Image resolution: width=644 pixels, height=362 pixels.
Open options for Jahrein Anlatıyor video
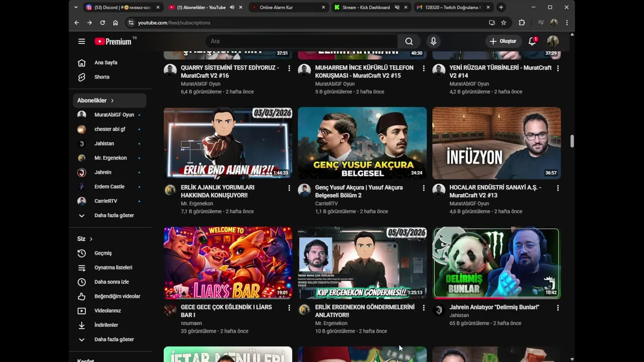click(x=557, y=307)
